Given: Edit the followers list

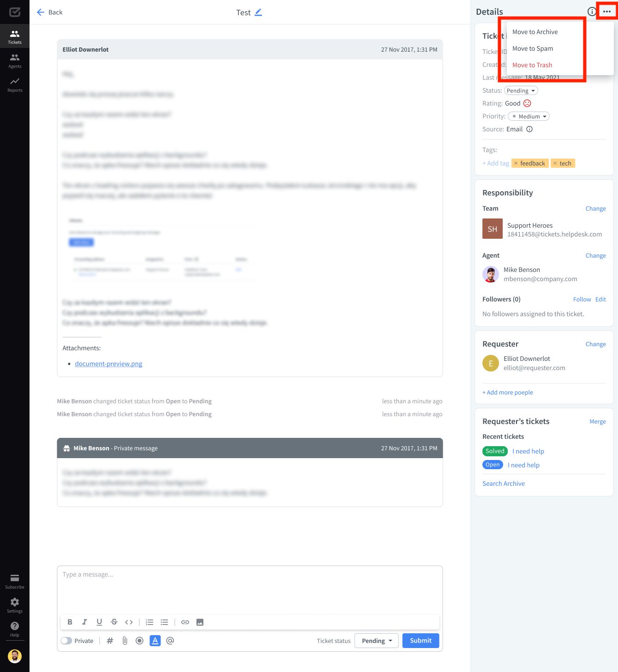Looking at the screenshot, I should click(x=600, y=299).
